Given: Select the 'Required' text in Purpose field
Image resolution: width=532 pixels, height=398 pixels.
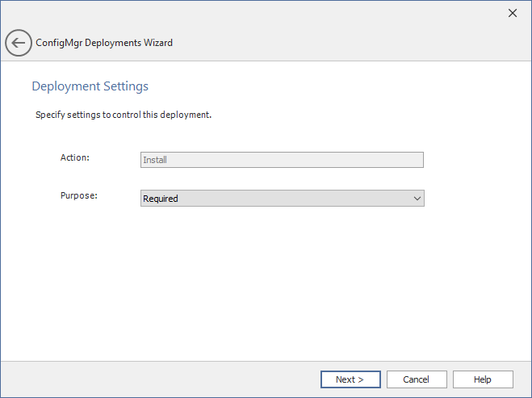Looking at the screenshot, I should [x=161, y=199].
